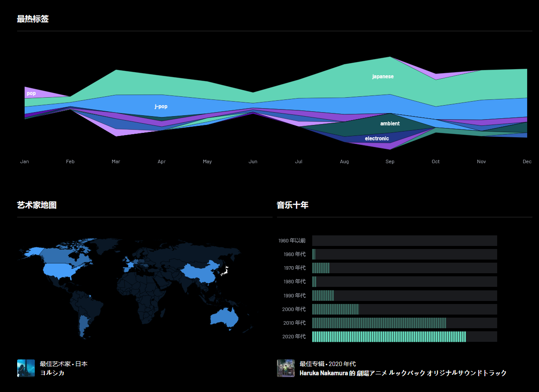
Task: Click the 1960 年以前 decade bar
Action: (404, 241)
